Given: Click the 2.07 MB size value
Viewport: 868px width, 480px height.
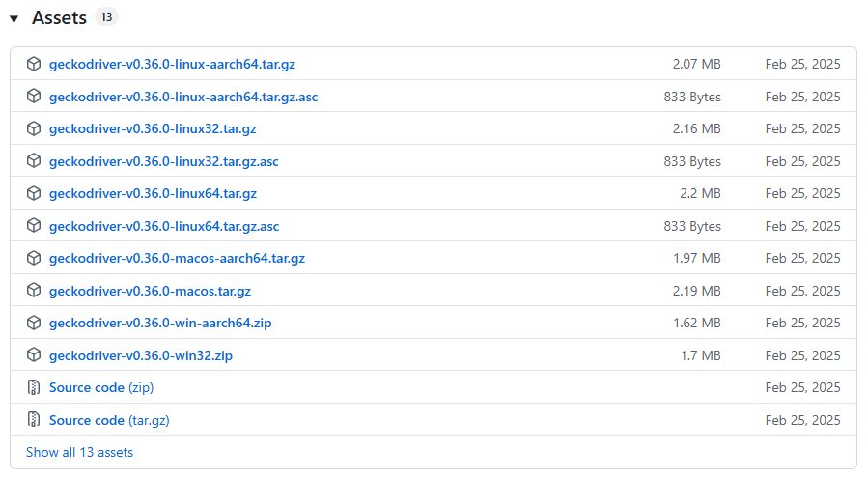Looking at the screenshot, I should click(x=697, y=64).
